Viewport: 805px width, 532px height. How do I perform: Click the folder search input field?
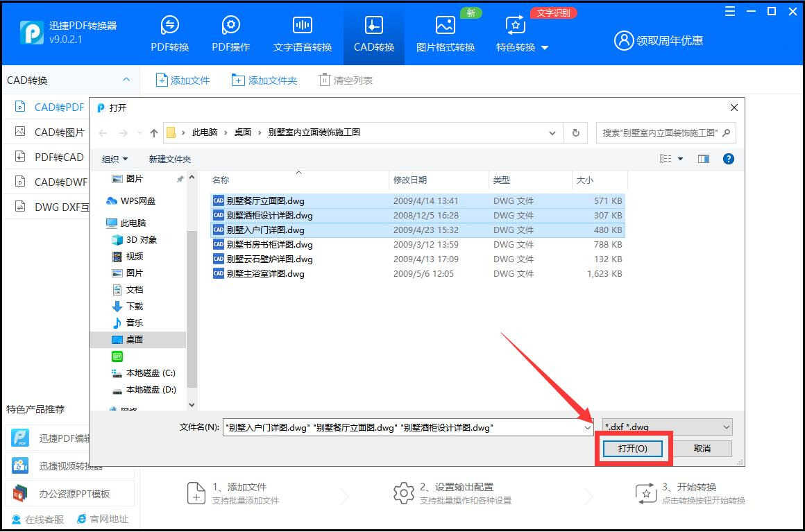(666, 133)
